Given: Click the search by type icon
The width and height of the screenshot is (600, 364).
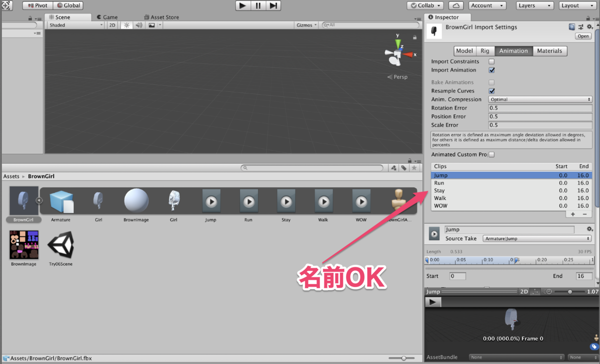Looking at the screenshot, I should pyautogui.click(x=393, y=168).
